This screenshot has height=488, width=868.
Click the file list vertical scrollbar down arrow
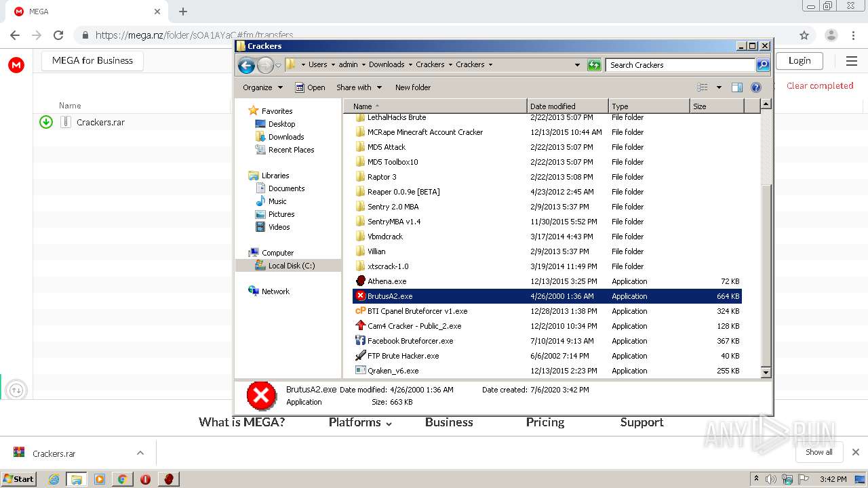[766, 372]
